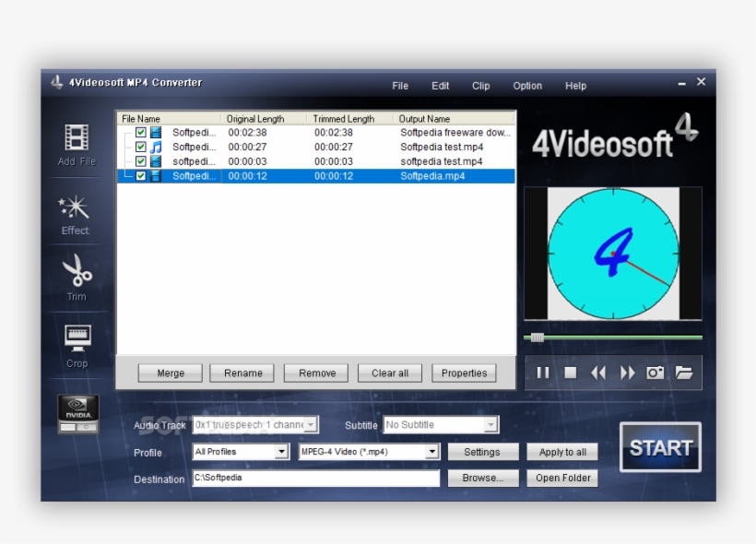Click the preview seek slider handle
Viewport: 756px width, 544px height.
[x=537, y=337]
